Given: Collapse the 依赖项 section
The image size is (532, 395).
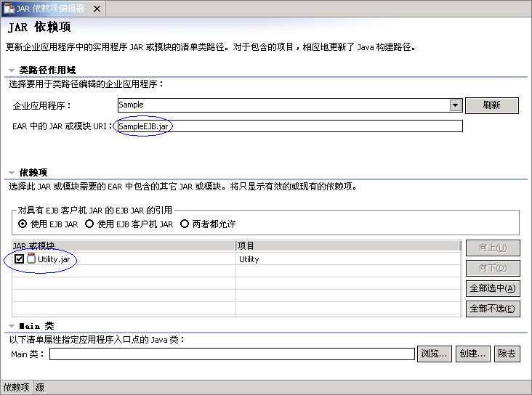Looking at the screenshot, I should pyautogui.click(x=12, y=173).
